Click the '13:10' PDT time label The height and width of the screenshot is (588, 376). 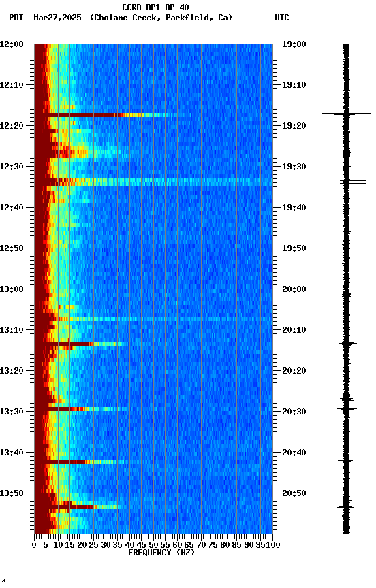[x=12, y=330]
